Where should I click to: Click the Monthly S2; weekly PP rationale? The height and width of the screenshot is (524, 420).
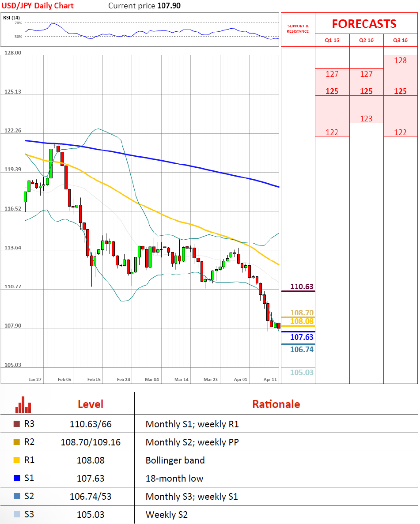192,442
